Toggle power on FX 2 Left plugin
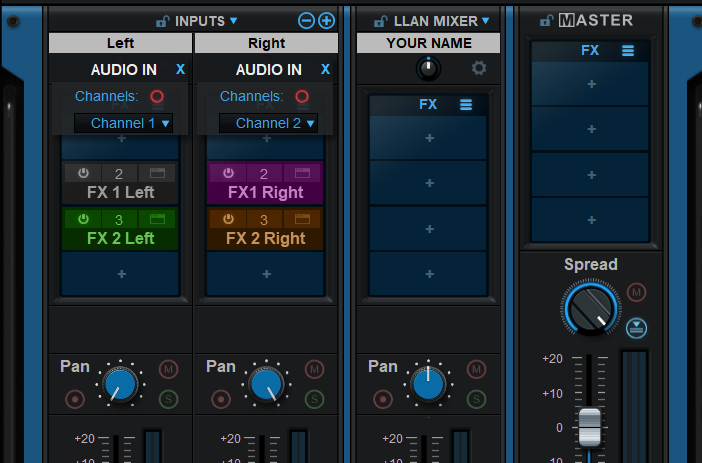This screenshot has height=463, width=702. tap(83, 219)
